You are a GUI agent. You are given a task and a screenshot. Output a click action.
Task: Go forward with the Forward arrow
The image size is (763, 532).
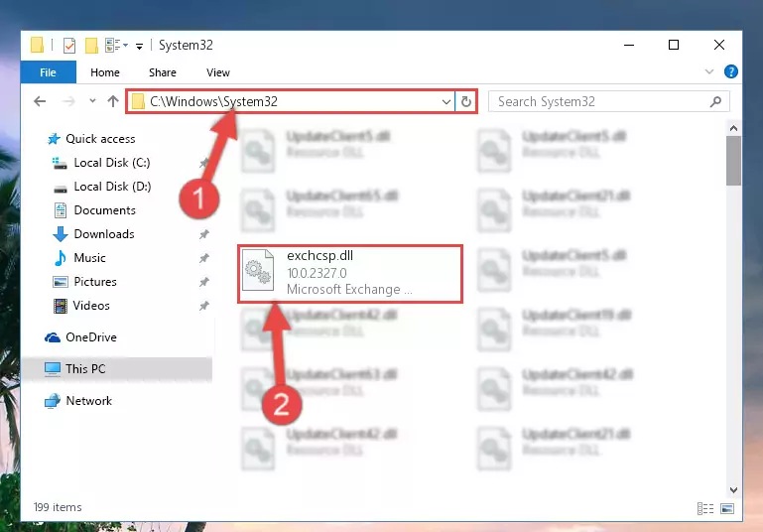[68, 101]
